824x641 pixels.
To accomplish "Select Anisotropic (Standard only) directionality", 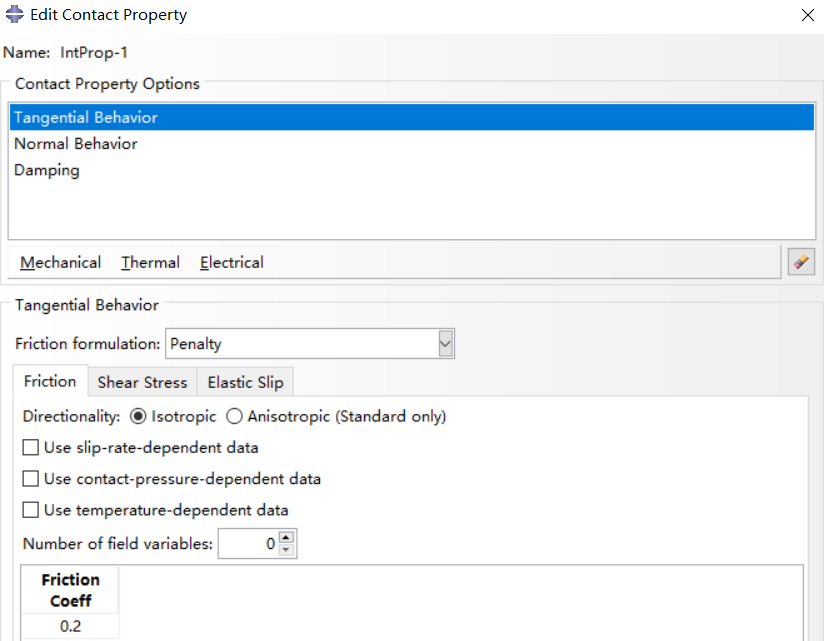I will pos(234,417).
